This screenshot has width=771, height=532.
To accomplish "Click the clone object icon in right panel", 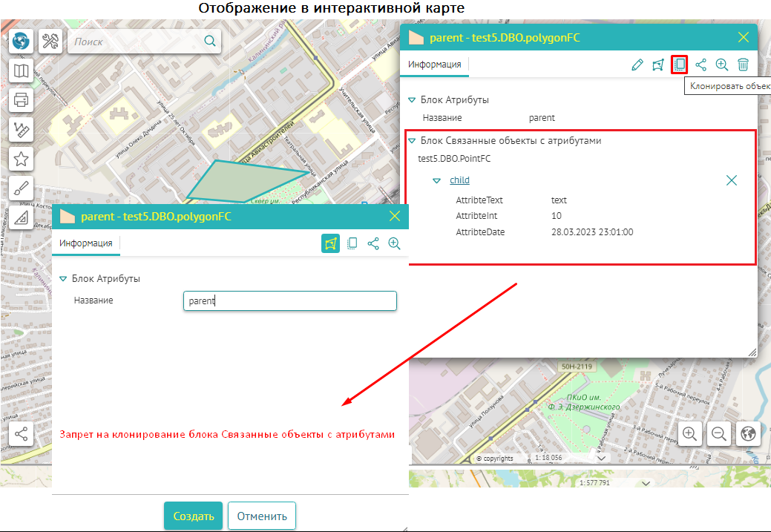I will coord(679,65).
